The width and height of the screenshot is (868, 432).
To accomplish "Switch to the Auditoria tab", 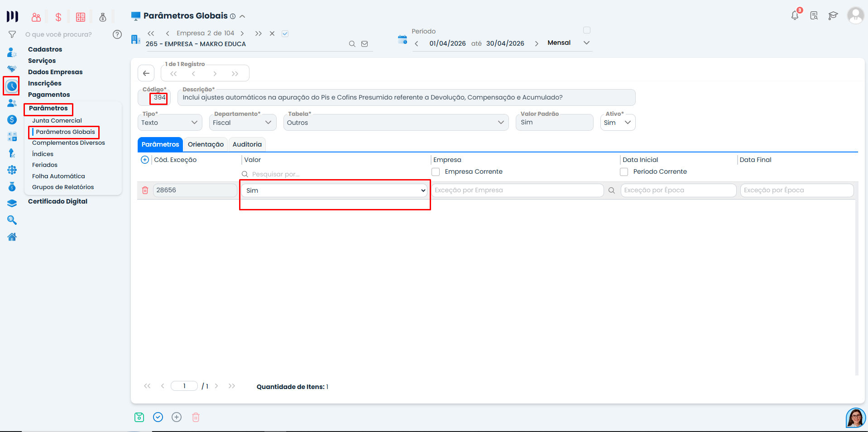I will tap(247, 144).
